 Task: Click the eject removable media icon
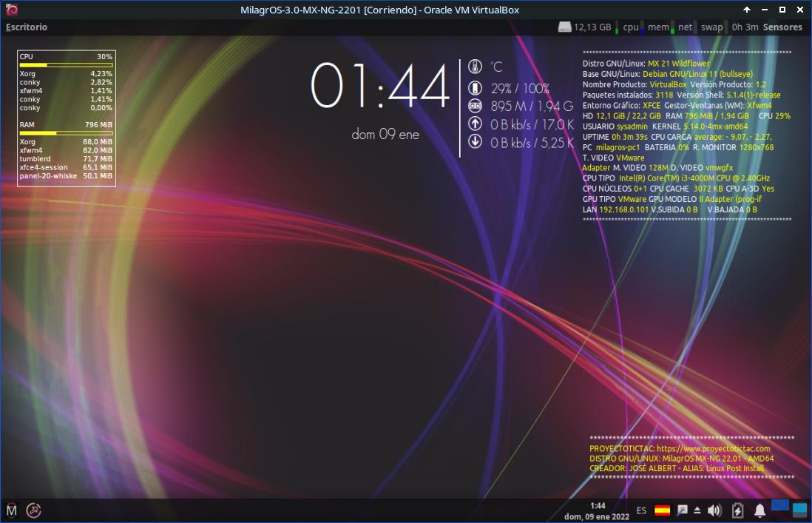(x=697, y=510)
